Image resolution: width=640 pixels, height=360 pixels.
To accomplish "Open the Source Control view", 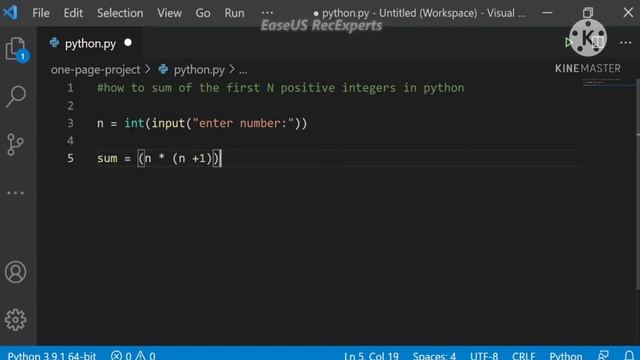I will coord(16,144).
